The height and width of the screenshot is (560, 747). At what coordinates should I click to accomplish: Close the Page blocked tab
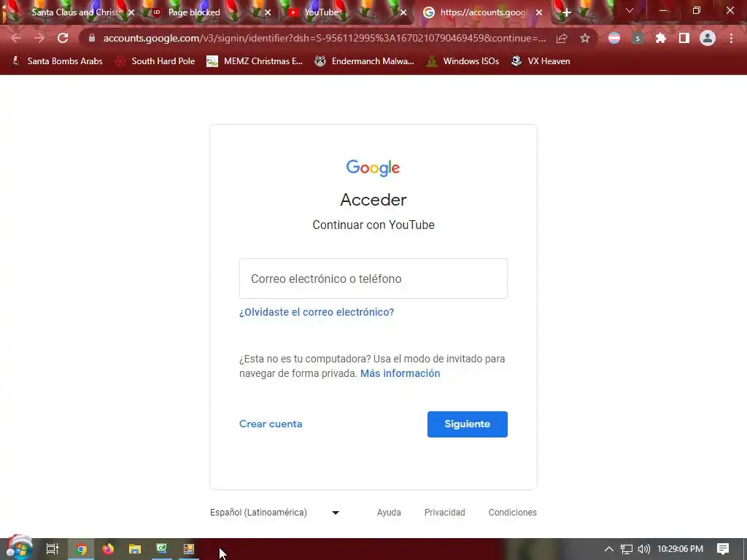pos(268,13)
